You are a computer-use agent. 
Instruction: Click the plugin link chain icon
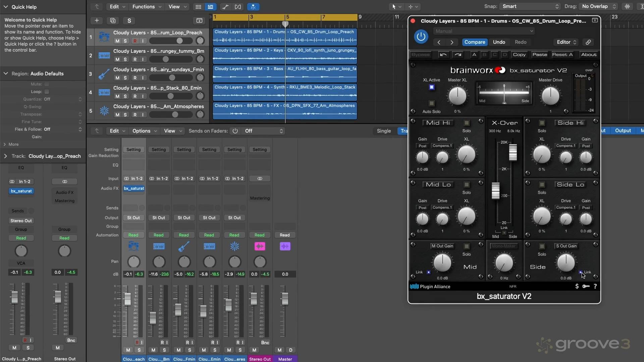tap(588, 42)
